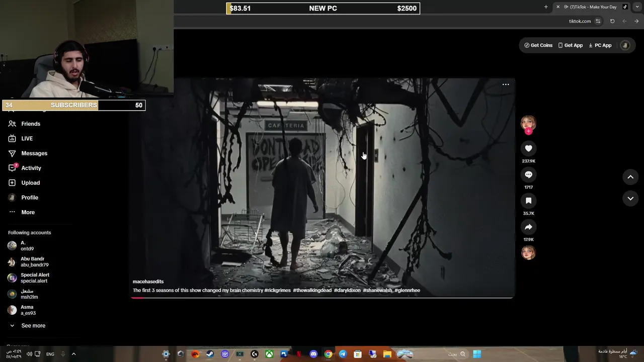Follow the creator with red plus badge

click(528, 131)
